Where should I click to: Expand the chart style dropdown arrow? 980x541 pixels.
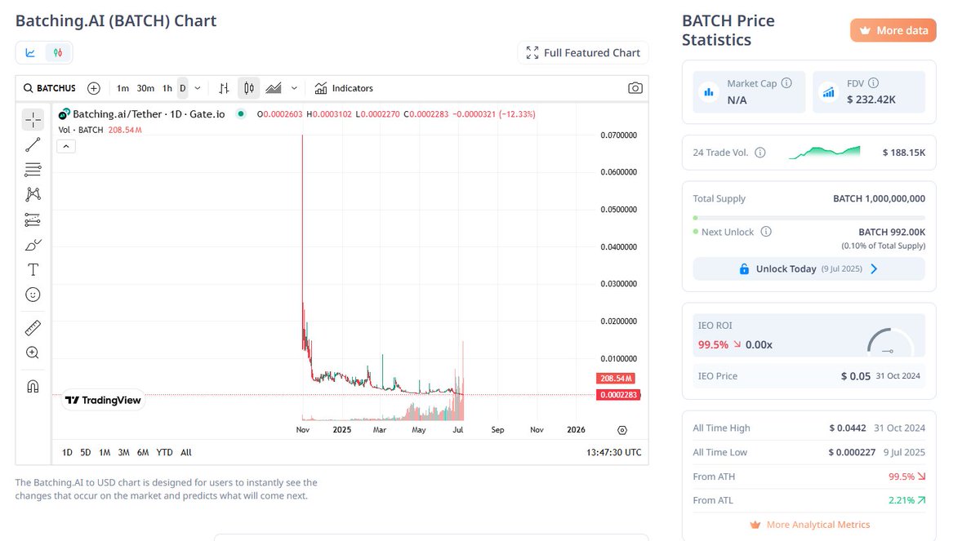click(294, 88)
